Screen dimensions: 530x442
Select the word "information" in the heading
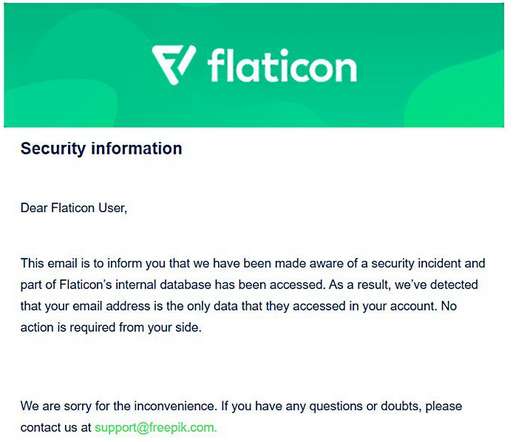[x=137, y=148]
